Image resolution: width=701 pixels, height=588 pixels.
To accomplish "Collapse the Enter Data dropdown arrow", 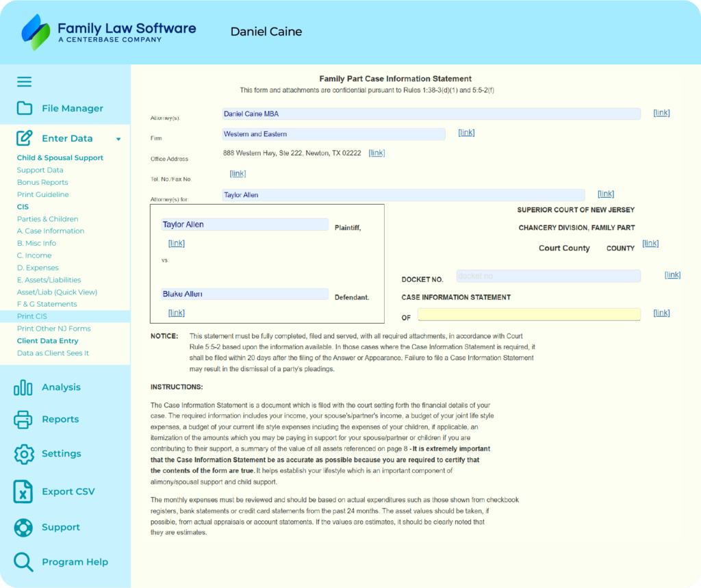I will (x=118, y=139).
